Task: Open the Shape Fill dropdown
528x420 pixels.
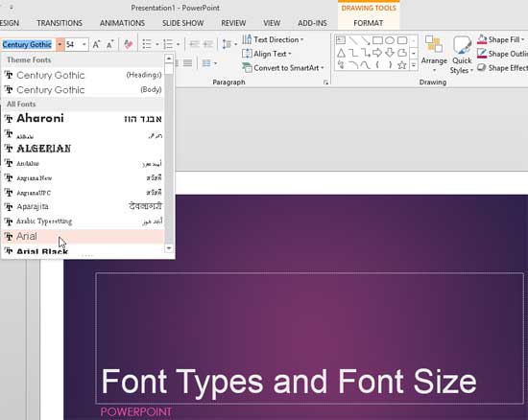Action: [501, 39]
